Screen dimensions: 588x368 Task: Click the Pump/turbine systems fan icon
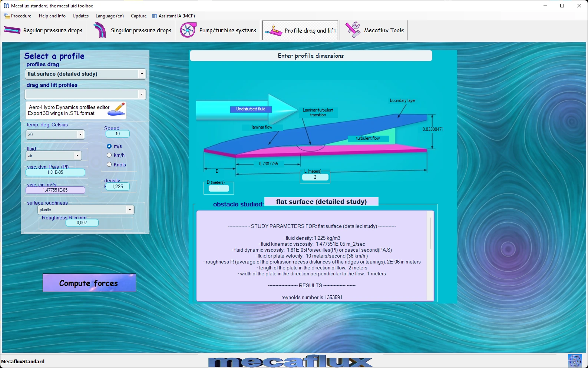188,30
